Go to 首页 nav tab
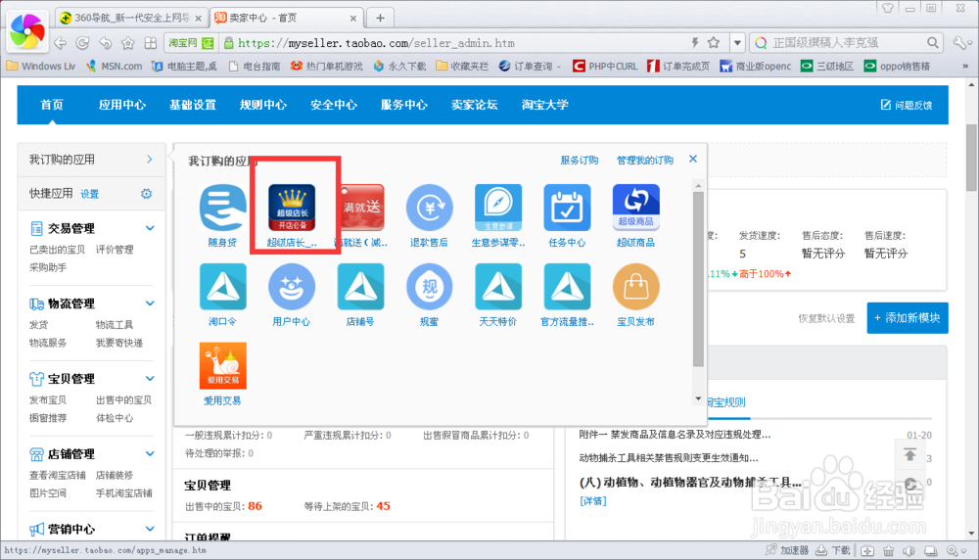Viewport: 979px width, 560px height. (x=52, y=104)
